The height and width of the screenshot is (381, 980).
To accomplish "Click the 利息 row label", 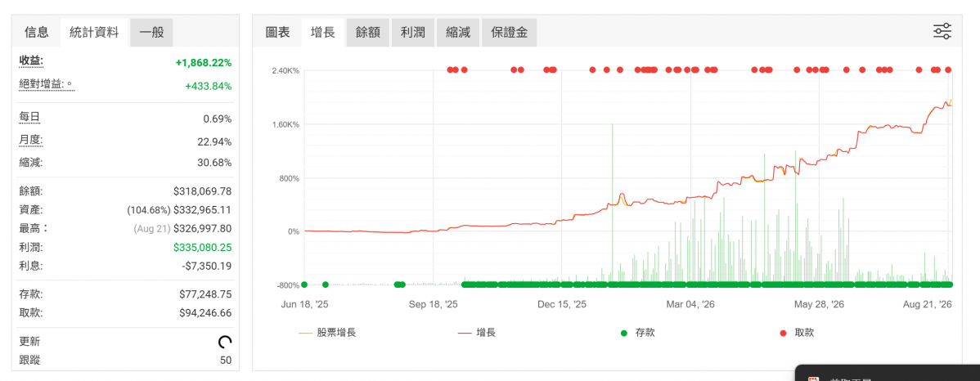I will 31,266.
